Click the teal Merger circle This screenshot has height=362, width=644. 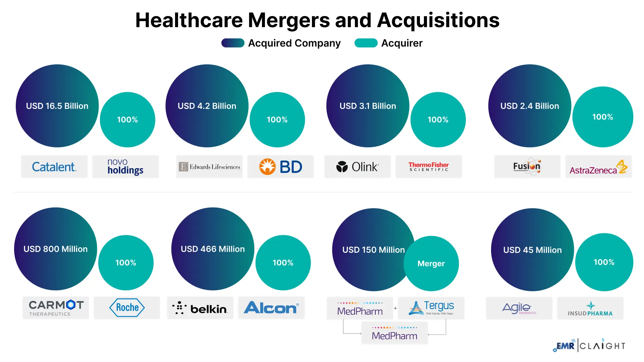(431, 263)
